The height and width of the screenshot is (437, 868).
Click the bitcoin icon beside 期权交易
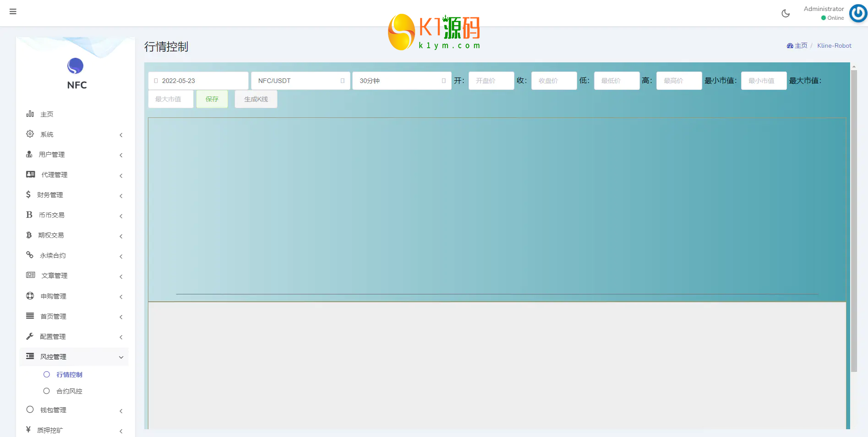coord(29,235)
